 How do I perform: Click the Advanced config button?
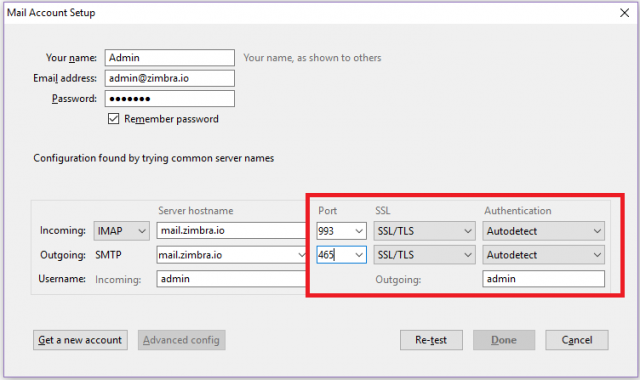[182, 340]
